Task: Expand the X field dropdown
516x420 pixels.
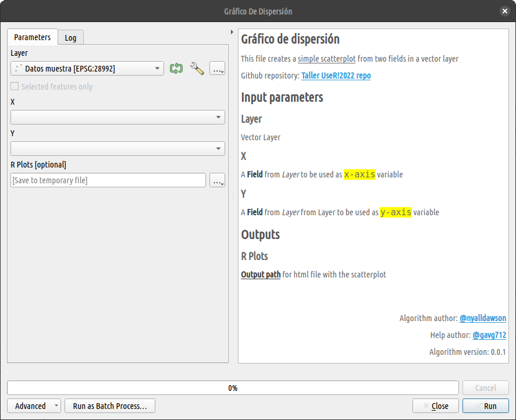Action: click(x=118, y=118)
